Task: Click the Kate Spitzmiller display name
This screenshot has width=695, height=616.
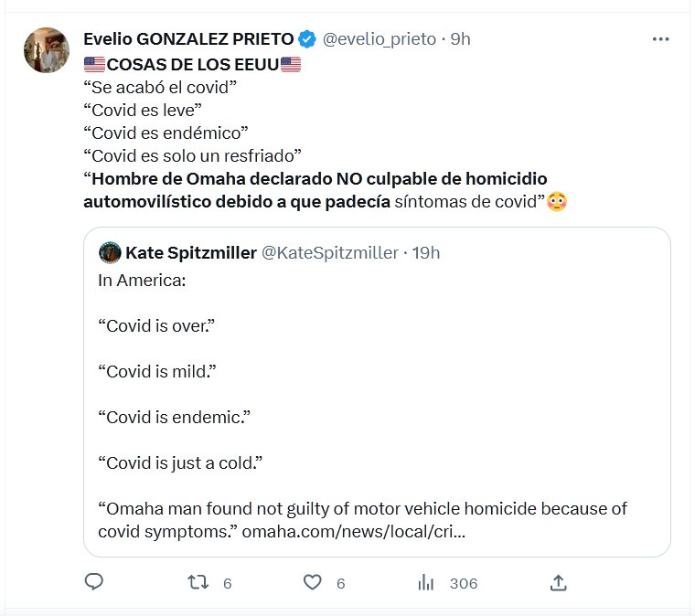Action: [x=190, y=252]
